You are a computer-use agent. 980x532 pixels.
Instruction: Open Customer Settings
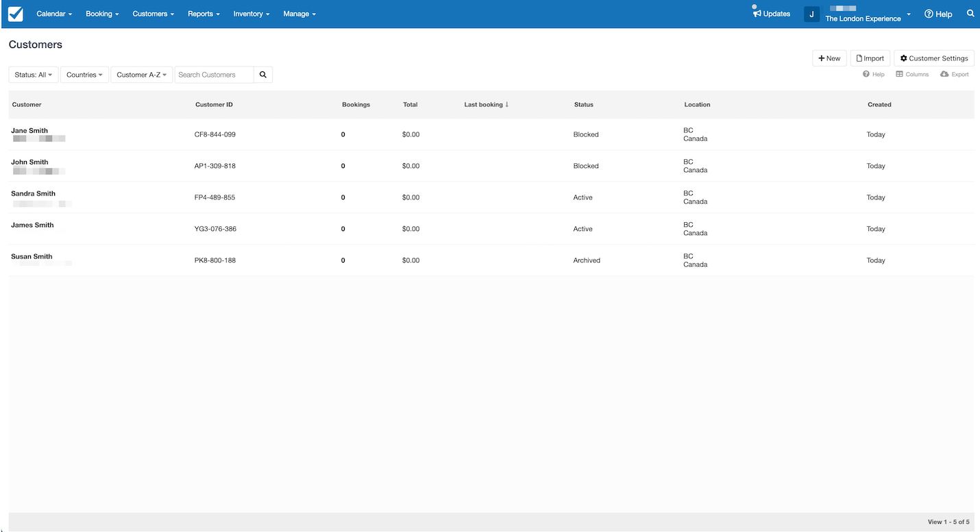[934, 58]
